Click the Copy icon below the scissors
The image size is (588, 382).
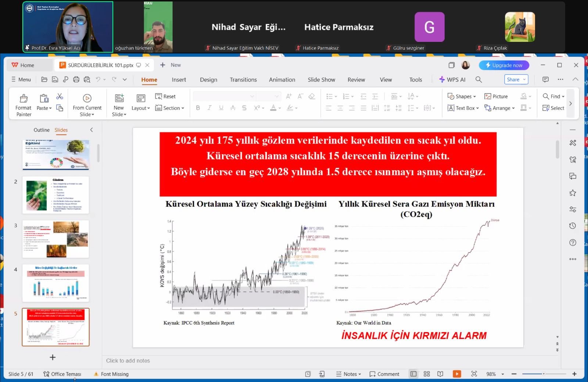(60, 108)
